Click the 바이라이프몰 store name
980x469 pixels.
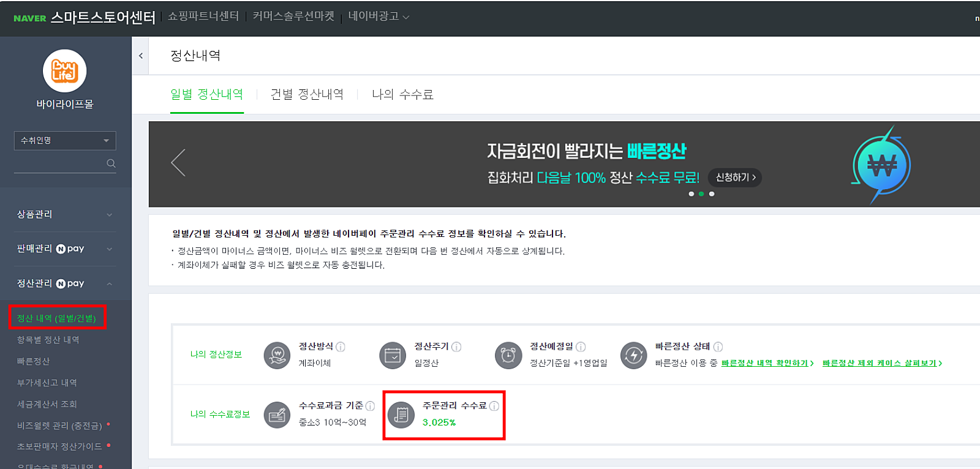tap(64, 105)
